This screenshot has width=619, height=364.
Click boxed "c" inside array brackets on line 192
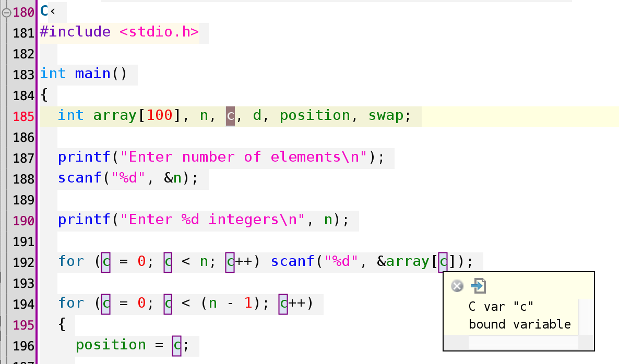(x=443, y=263)
